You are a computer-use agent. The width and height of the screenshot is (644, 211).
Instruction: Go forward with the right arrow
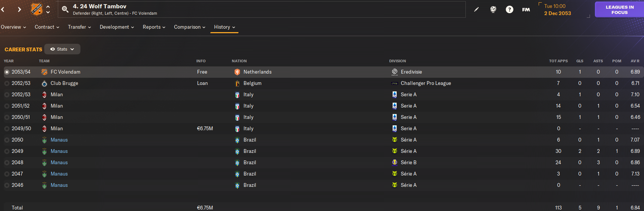coord(19,10)
